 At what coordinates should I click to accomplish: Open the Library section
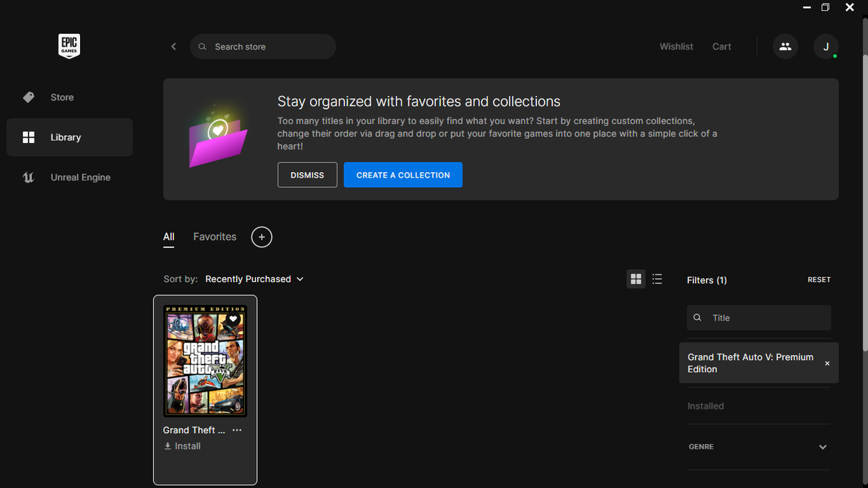pyautogui.click(x=69, y=138)
